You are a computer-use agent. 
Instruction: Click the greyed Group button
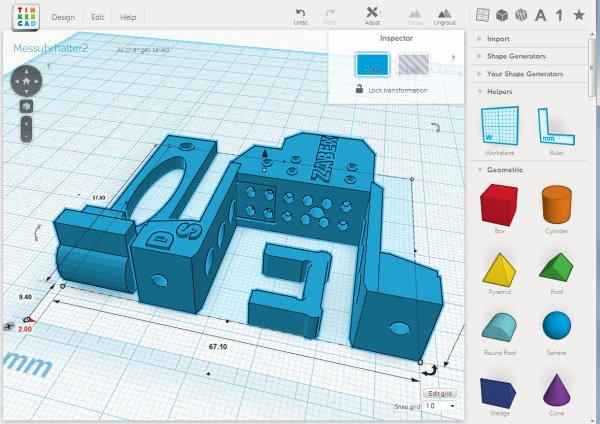click(x=415, y=17)
